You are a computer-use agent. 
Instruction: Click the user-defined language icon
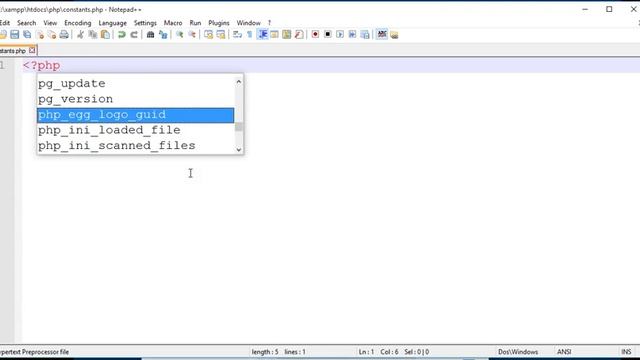tap(274, 35)
